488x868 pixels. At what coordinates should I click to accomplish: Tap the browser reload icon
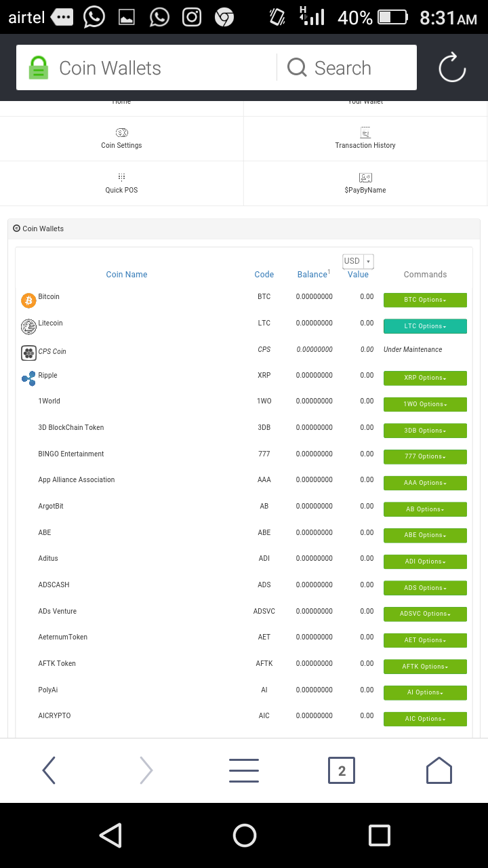pyautogui.click(x=452, y=68)
